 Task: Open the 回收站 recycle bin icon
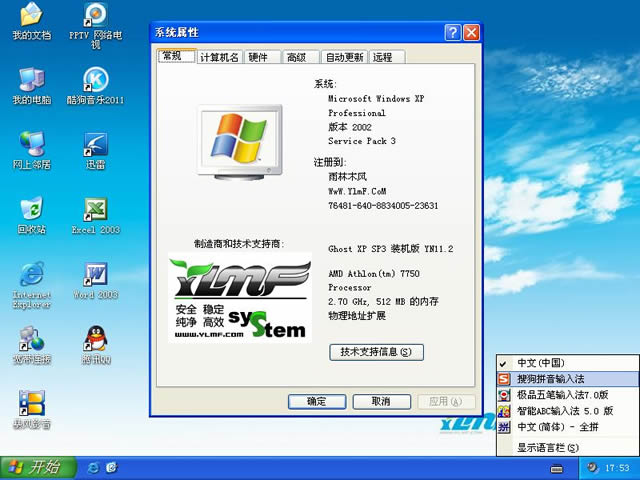[31, 215]
